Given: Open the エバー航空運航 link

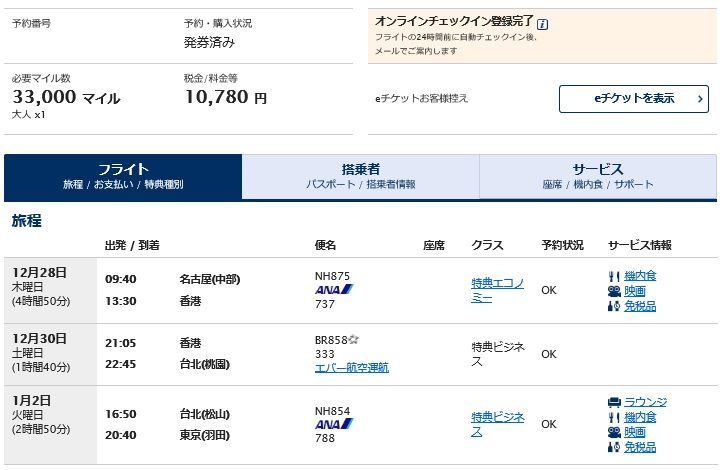Looking at the screenshot, I should coord(351,368).
